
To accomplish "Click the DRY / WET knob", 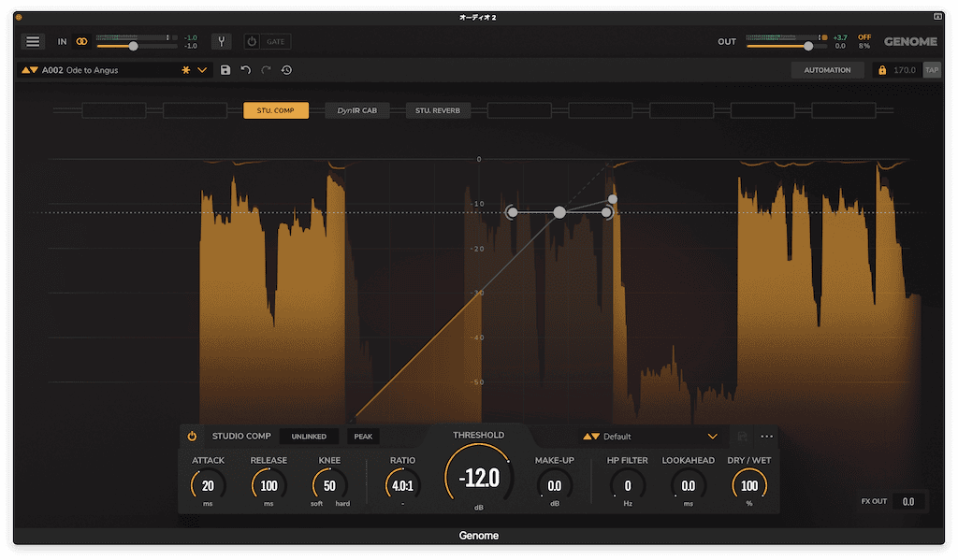I will point(749,485).
